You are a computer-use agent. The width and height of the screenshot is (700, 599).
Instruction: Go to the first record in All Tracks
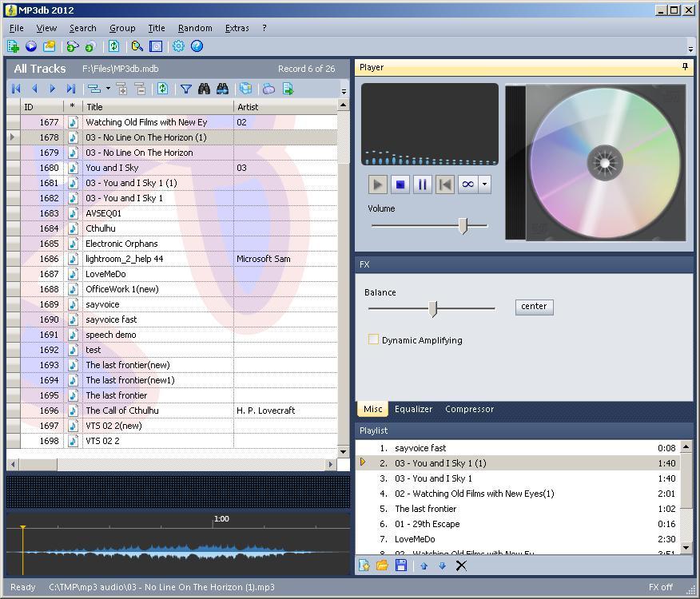16,89
